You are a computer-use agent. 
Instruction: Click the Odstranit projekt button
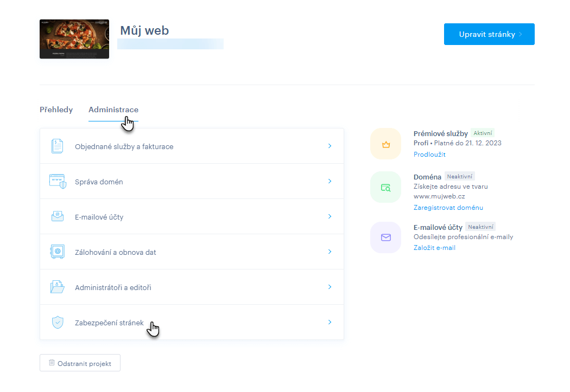[x=80, y=363]
